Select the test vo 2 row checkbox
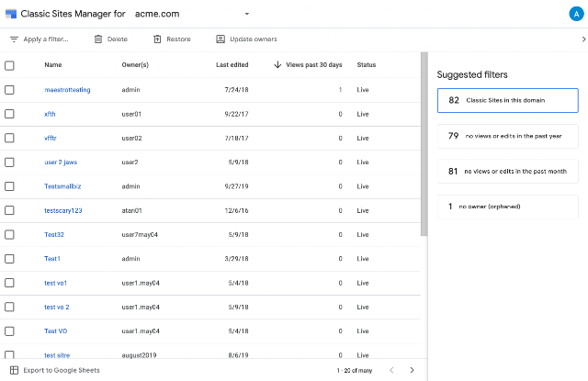 click(9, 308)
